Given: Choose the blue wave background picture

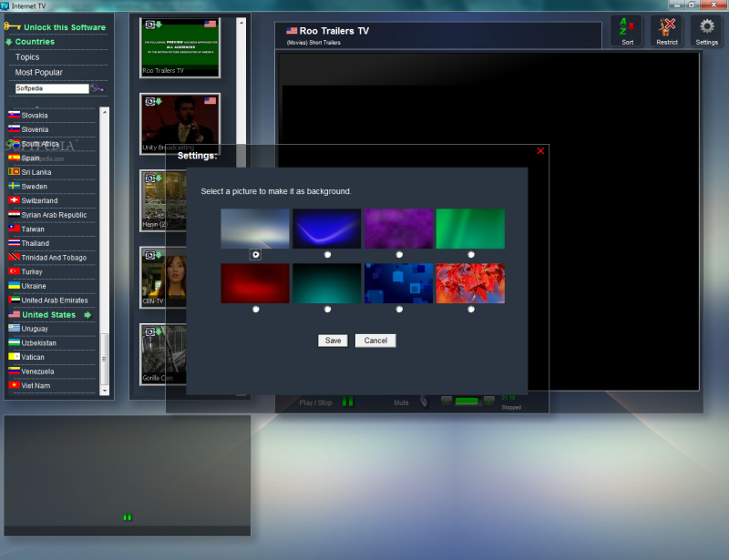Looking at the screenshot, I should 327,229.
